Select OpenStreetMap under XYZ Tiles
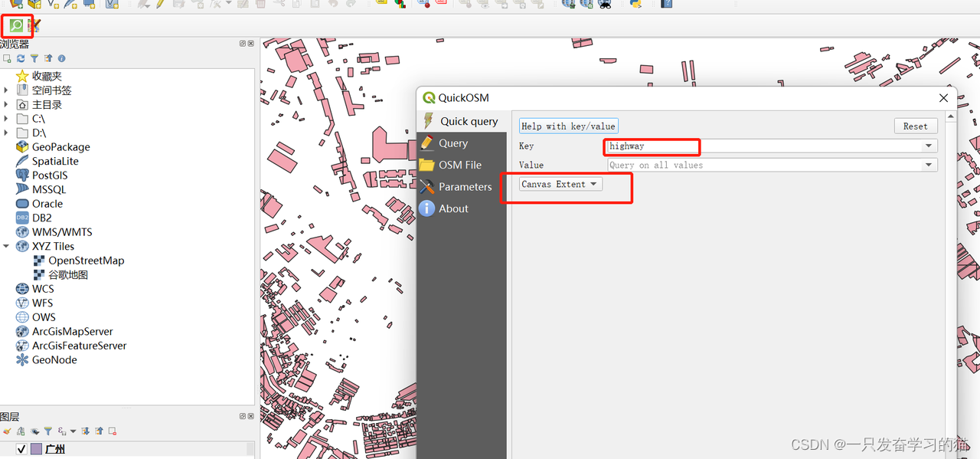 point(87,261)
